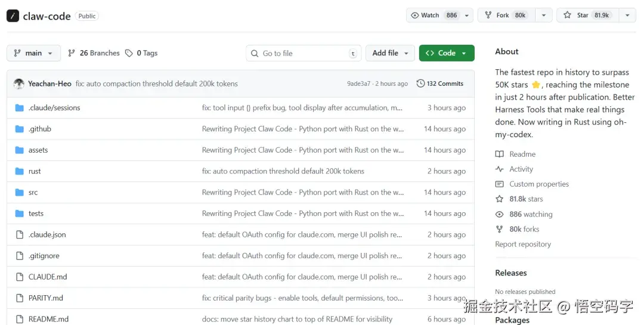644x325 pixels.
Task: Click the pulse icon beside Activity
Action: (500, 169)
